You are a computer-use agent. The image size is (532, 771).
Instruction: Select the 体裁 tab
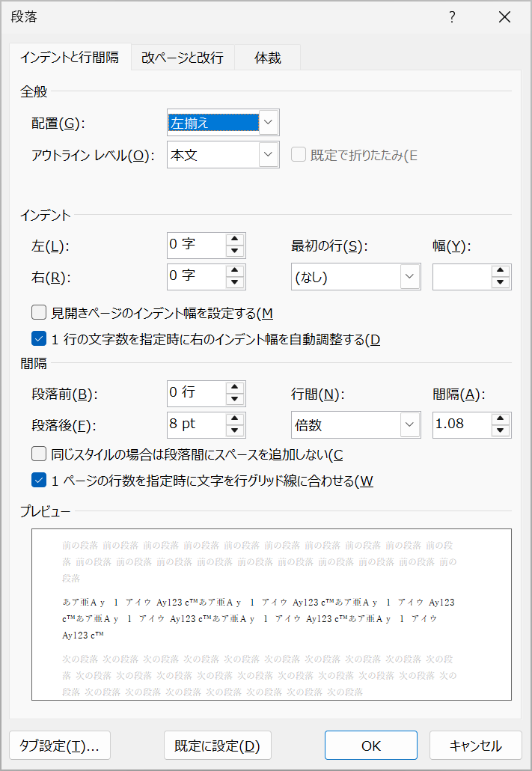click(x=267, y=58)
